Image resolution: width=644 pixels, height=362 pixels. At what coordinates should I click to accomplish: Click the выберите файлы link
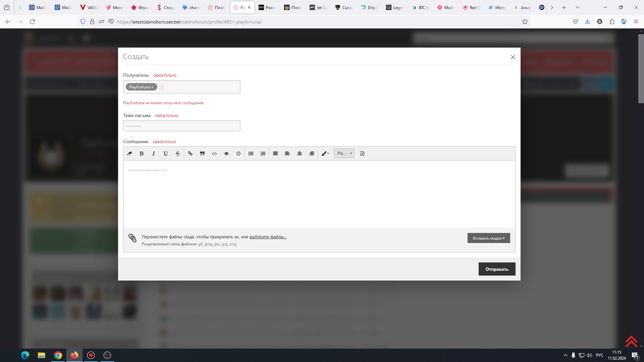[268, 237]
